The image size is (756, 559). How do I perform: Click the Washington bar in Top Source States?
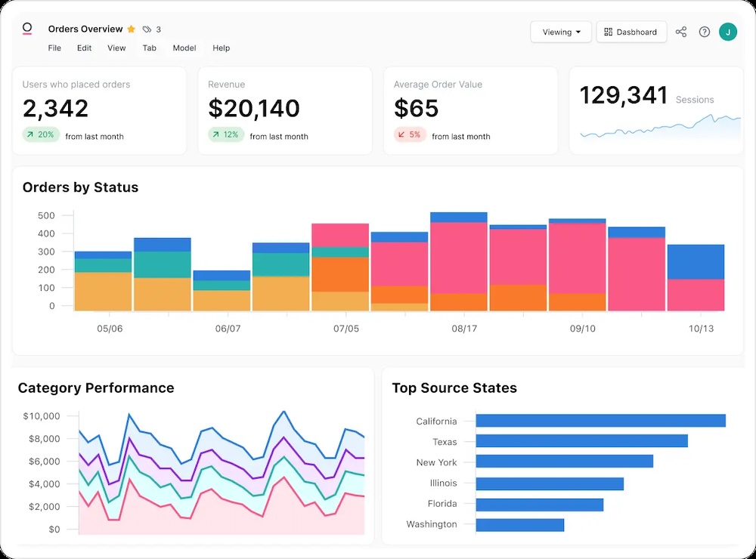(x=519, y=524)
